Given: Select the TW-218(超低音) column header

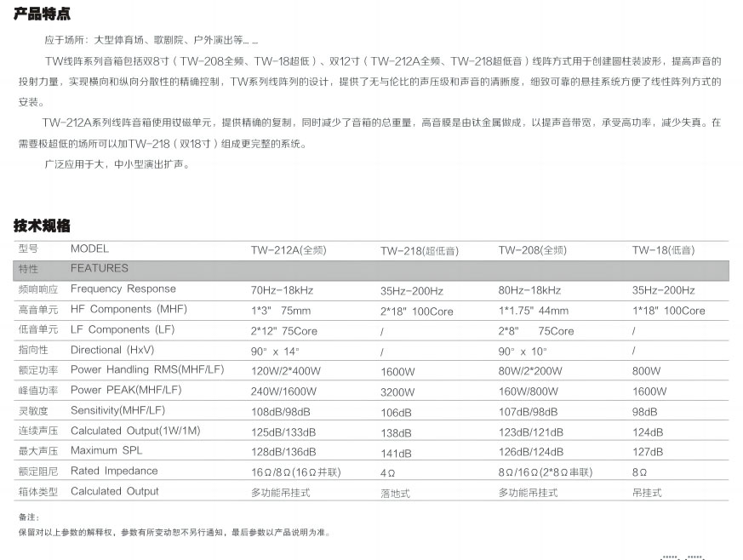Looking at the screenshot, I should [x=419, y=251].
